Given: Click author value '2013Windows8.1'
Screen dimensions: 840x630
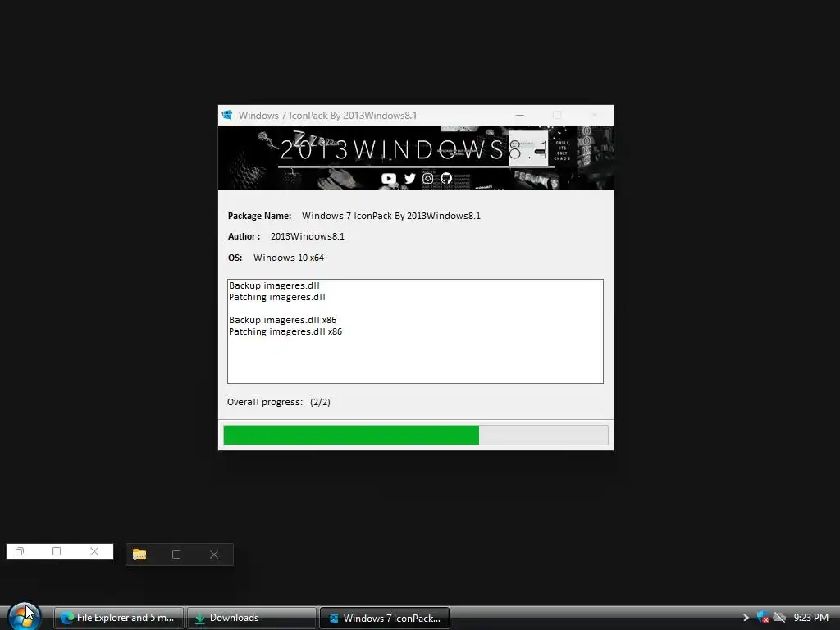Looking at the screenshot, I should click(x=308, y=236).
